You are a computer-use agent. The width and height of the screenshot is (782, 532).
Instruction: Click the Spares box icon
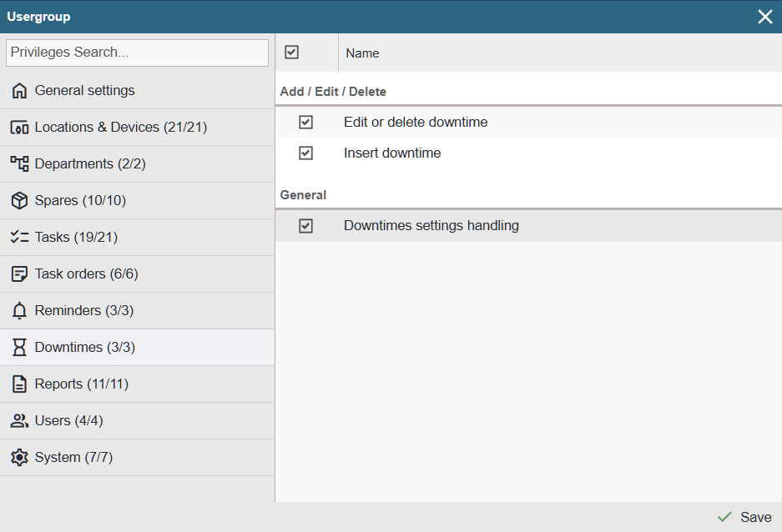click(19, 201)
